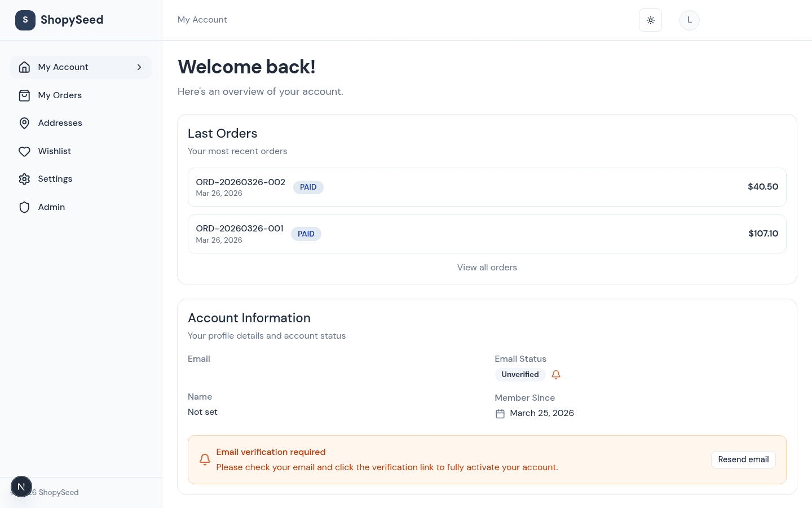Expand the My Account chevron
812x508 pixels.
(x=139, y=67)
